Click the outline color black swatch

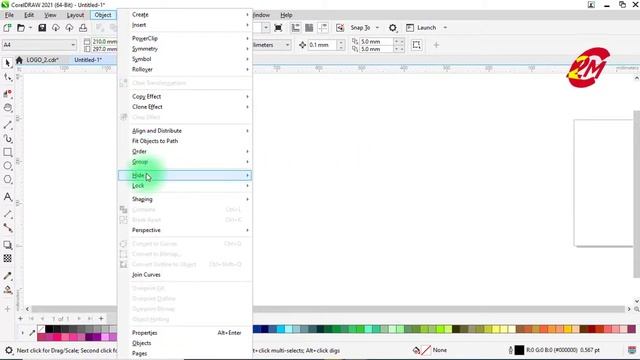click(519, 350)
